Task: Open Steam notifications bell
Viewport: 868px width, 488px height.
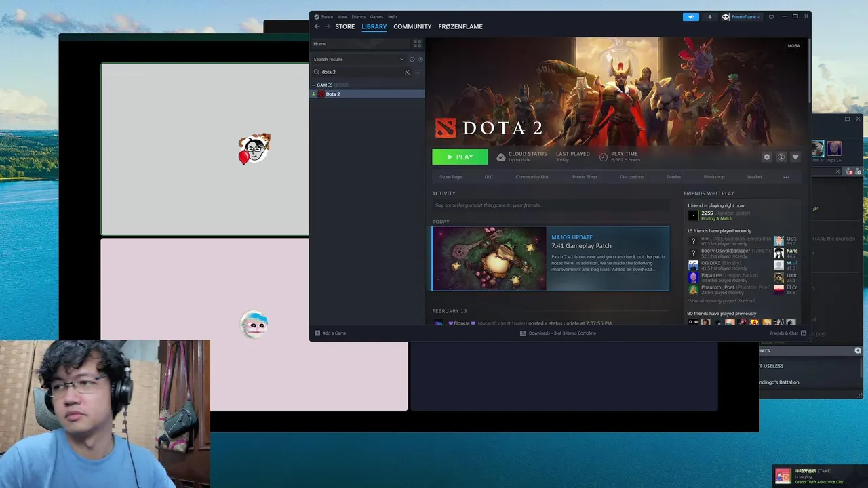Action: (710, 17)
